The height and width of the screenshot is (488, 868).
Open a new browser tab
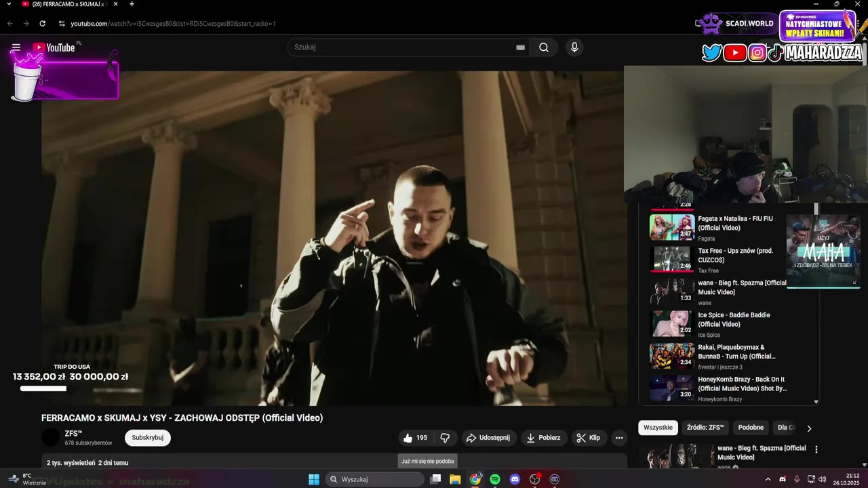click(x=132, y=4)
